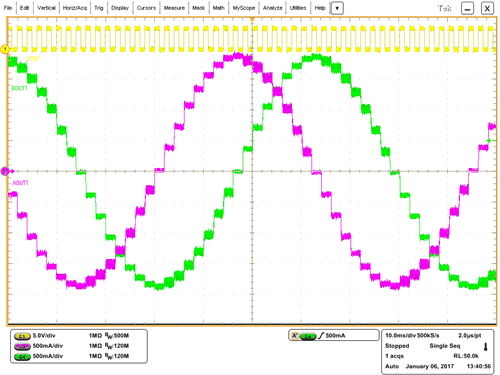This screenshot has height=375, width=500.
Task: Open the File menu
Action: [x=8, y=8]
